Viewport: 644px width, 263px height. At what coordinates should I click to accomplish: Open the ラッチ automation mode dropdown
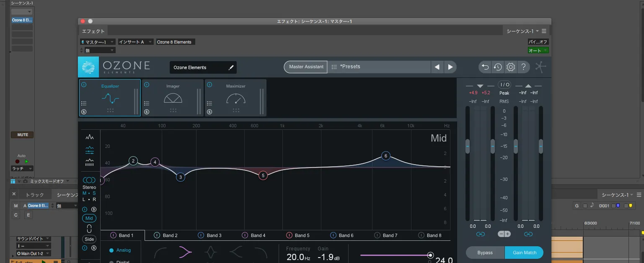(x=22, y=168)
